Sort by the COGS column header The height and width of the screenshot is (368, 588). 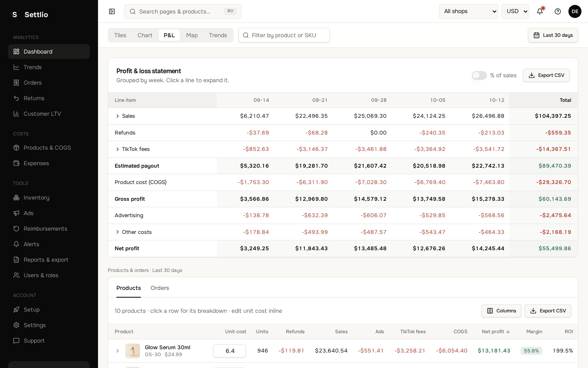pyautogui.click(x=460, y=332)
